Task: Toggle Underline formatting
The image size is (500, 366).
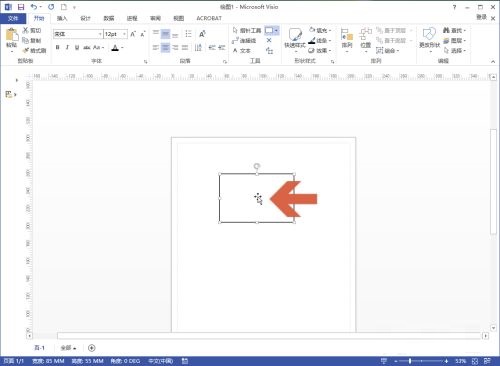Action: (x=77, y=47)
